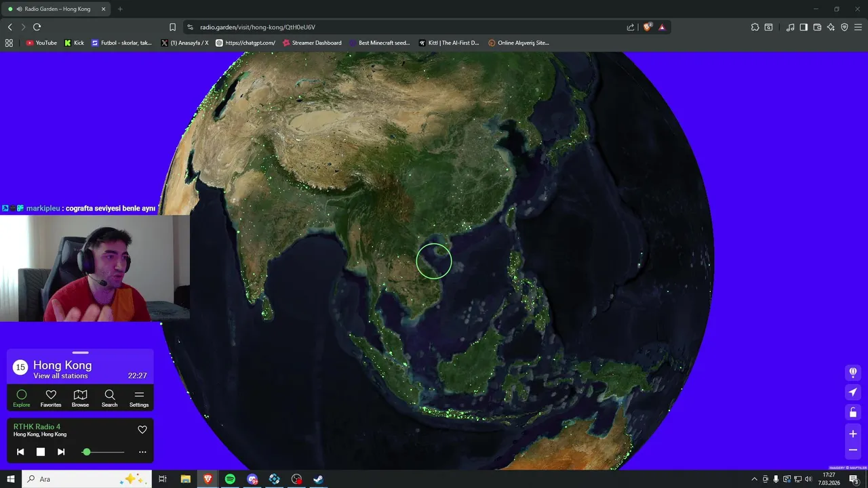This screenshot has height=488, width=868.
Task: Toggle the browser sidebar panel
Action: coord(804,27)
